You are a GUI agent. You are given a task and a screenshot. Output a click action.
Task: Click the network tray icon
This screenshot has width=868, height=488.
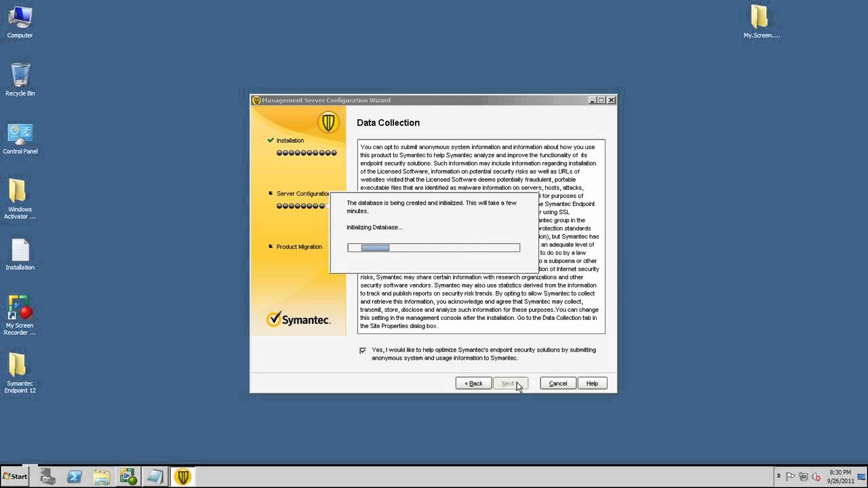(804, 476)
